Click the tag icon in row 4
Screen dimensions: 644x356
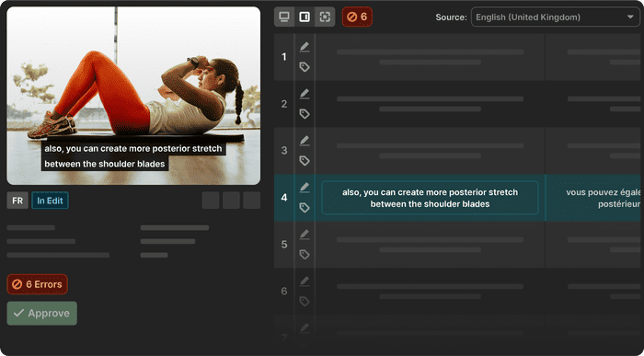305,208
